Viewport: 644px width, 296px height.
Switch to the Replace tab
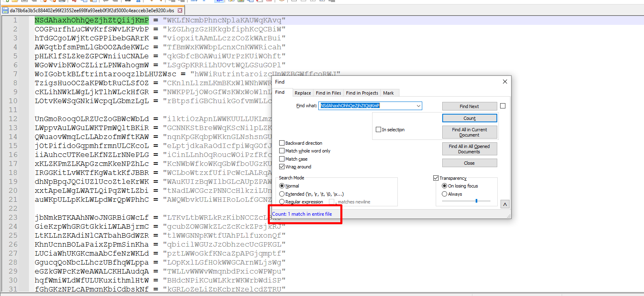click(x=302, y=93)
